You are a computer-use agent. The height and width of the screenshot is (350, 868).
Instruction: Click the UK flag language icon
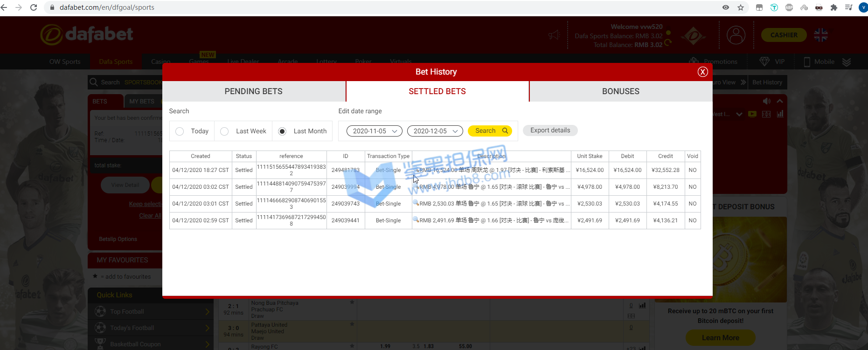(x=820, y=35)
